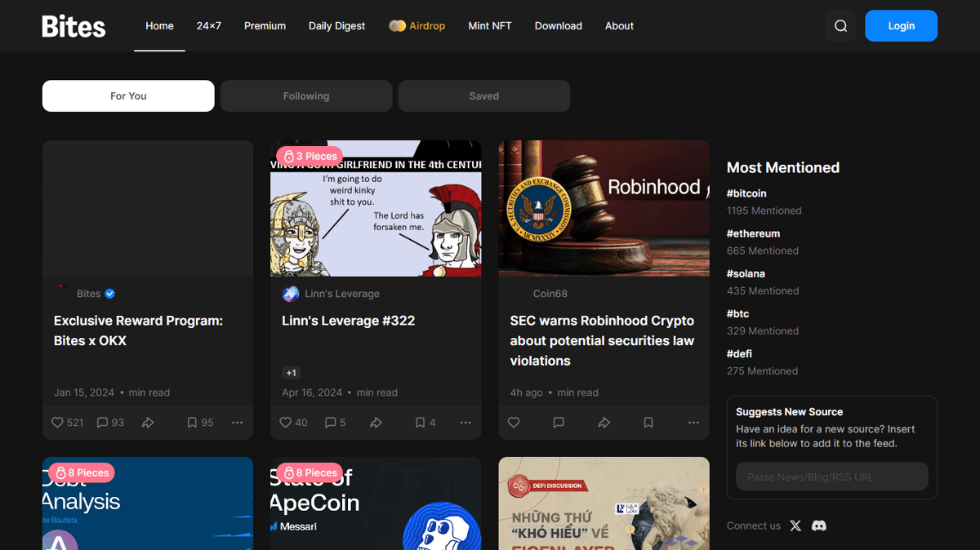Click the verified badge next to Bites

point(110,294)
